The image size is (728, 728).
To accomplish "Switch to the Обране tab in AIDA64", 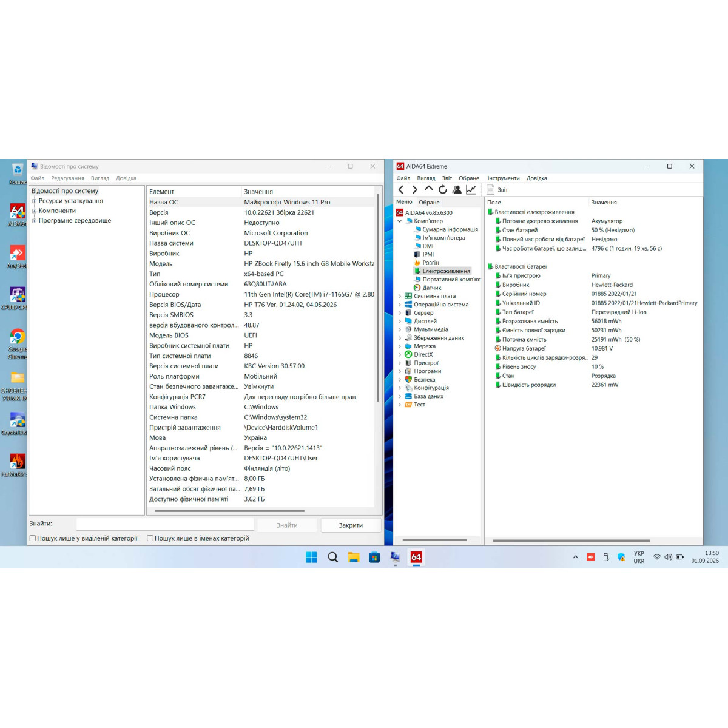I will (429, 203).
